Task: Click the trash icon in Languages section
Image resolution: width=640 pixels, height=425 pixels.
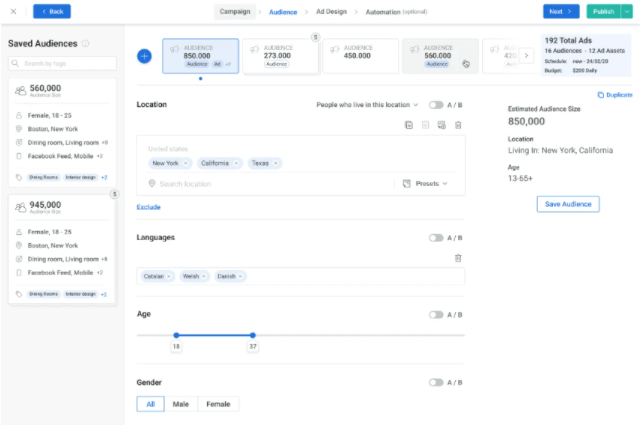Action: (x=458, y=258)
